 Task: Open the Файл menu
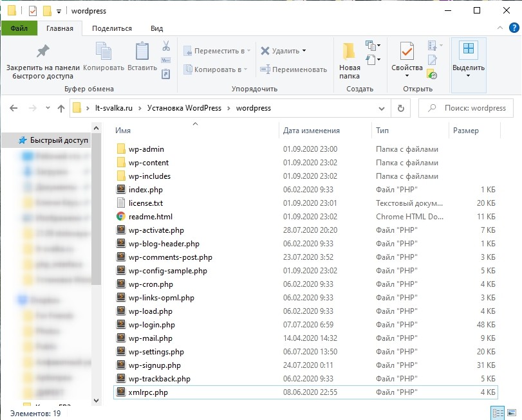pyautogui.click(x=19, y=28)
